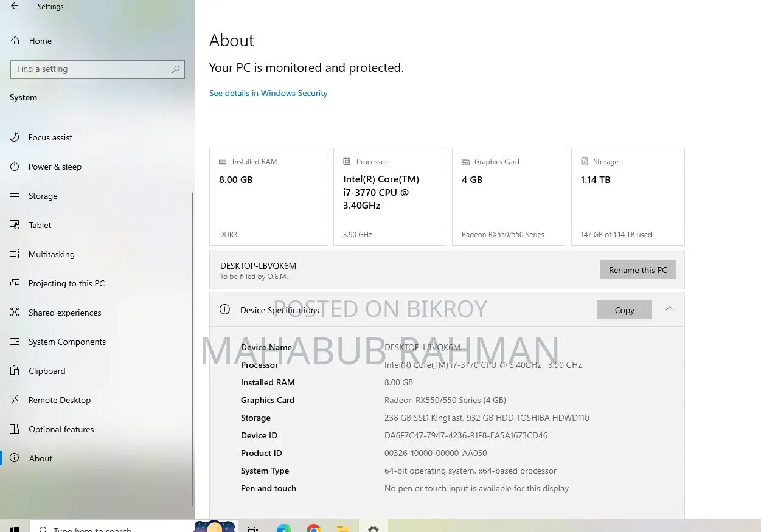Open Tablet settings
The height and width of the screenshot is (532, 761).
(x=40, y=225)
